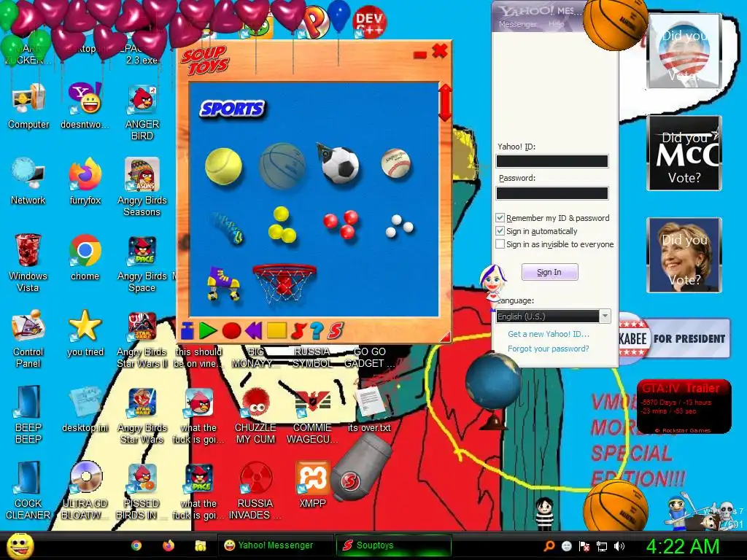Select the soccer ball toy
Image resolution: width=747 pixels, height=560 pixels.
tap(339, 164)
